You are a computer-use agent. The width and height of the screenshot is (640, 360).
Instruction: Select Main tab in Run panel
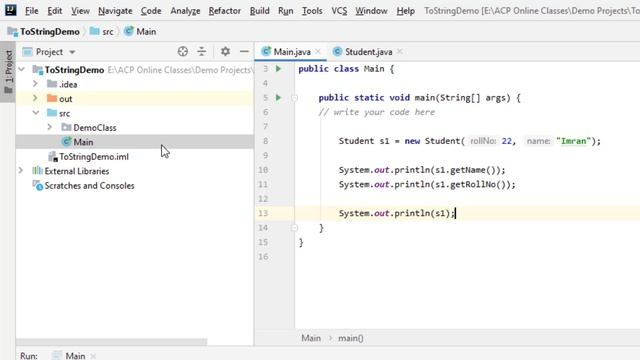coord(76,356)
